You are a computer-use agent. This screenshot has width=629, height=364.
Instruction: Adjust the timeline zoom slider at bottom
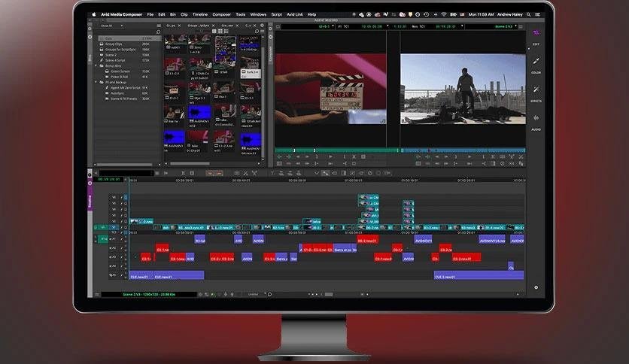click(329, 294)
